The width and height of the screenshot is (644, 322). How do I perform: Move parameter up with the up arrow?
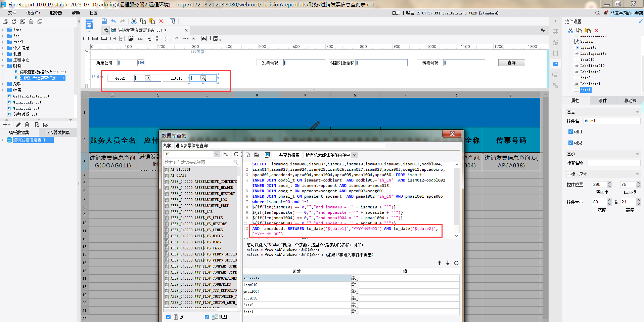pyautogui.click(x=440, y=263)
